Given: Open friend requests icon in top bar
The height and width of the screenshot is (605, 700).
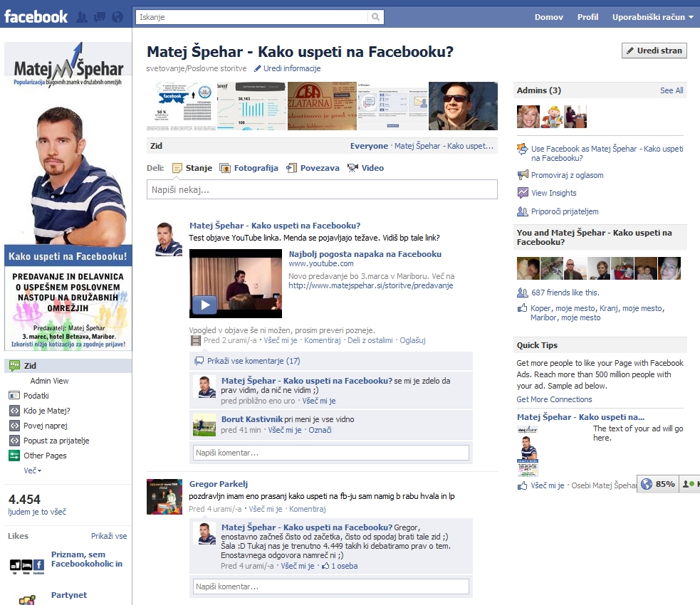Looking at the screenshot, I should click(x=83, y=17).
